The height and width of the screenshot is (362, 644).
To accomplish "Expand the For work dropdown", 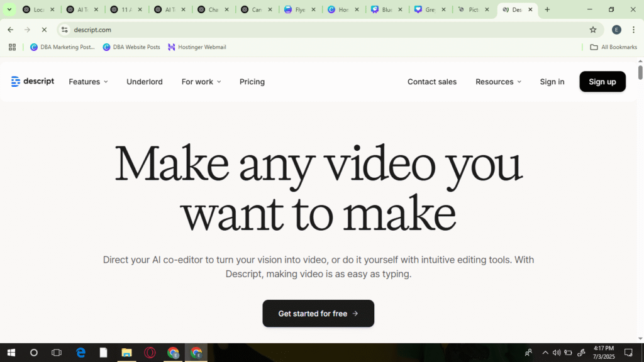I will (201, 82).
